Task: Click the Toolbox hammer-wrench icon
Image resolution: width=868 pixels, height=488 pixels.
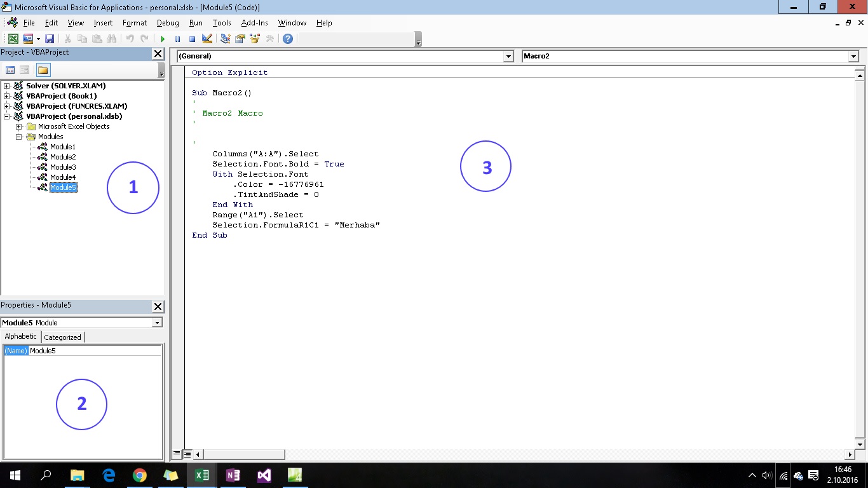Action: coord(269,39)
